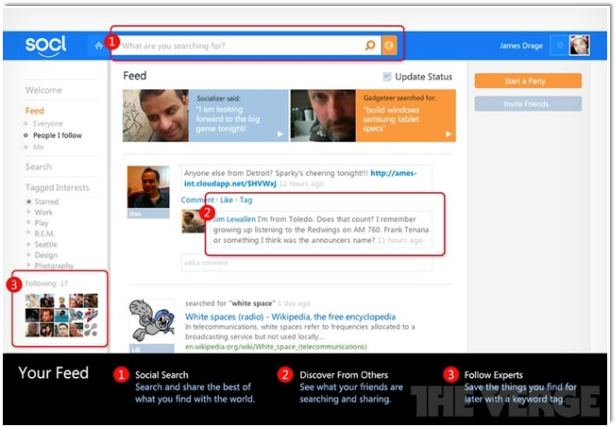Select Feed in the sidebar
Viewport: 616px width, 427px height.
(x=35, y=111)
